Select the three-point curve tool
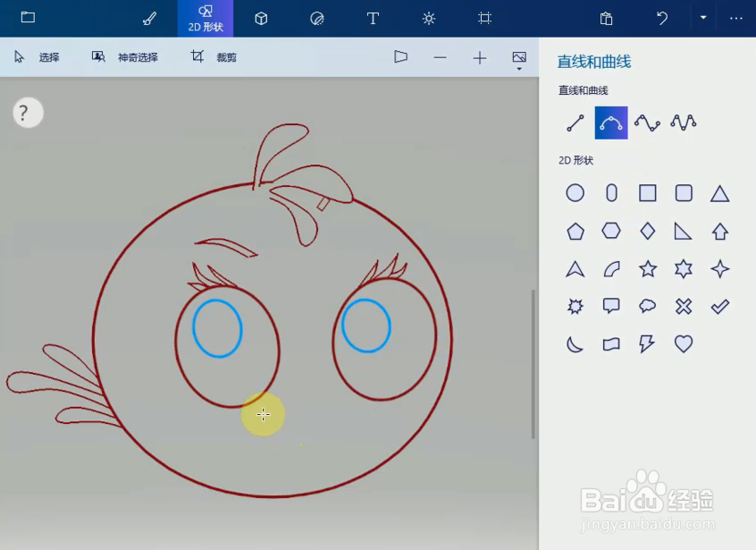The width and height of the screenshot is (756, 550). tap(611, 123)
